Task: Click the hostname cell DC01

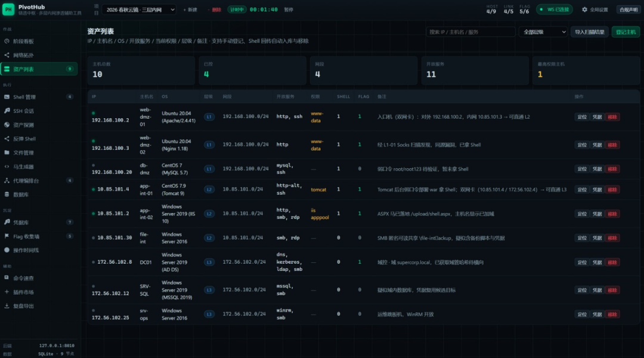Action: 146,262
